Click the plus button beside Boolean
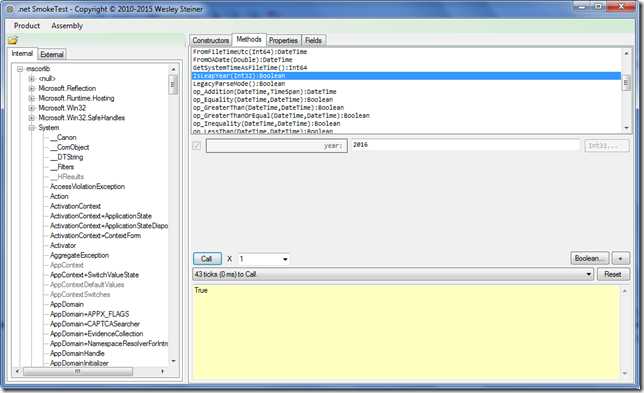This screenshot has width=644, height=393. [x=621, y=258]
